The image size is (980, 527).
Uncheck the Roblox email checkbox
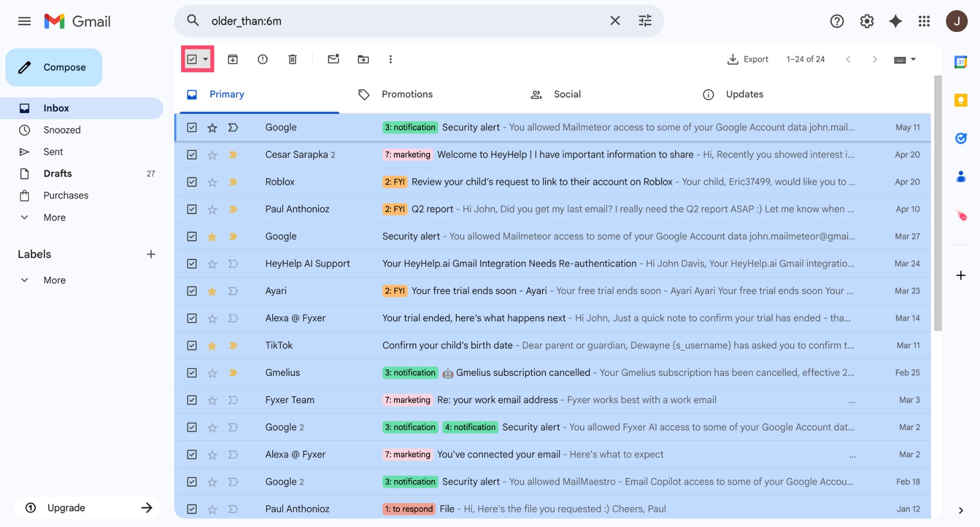(192, 182)
